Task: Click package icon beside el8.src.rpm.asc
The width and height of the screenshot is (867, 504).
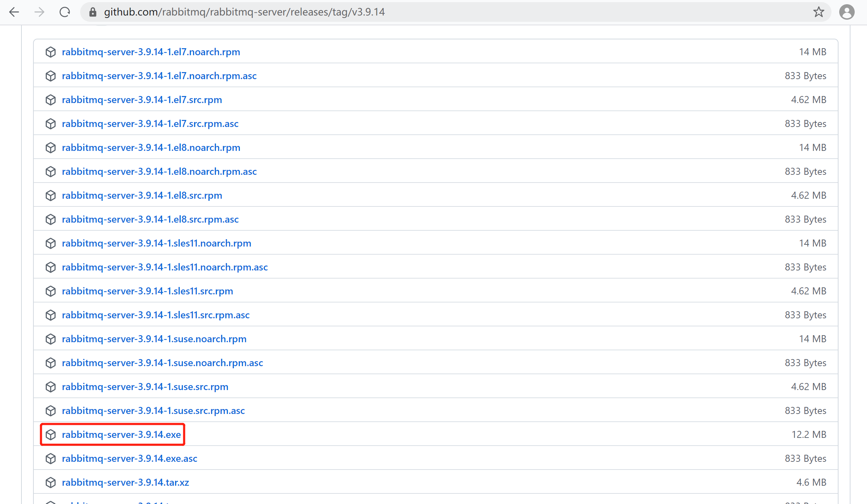Action: tap(51, 219)
